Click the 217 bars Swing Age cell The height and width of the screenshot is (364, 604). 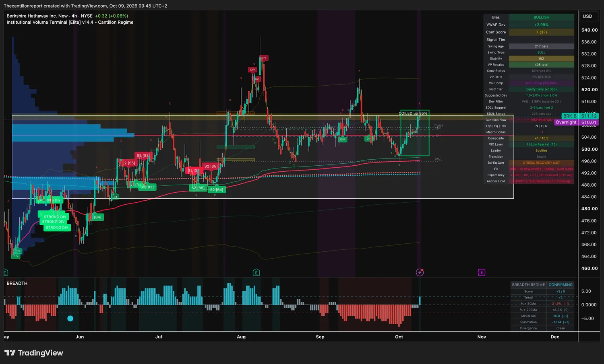click(541, 46)
